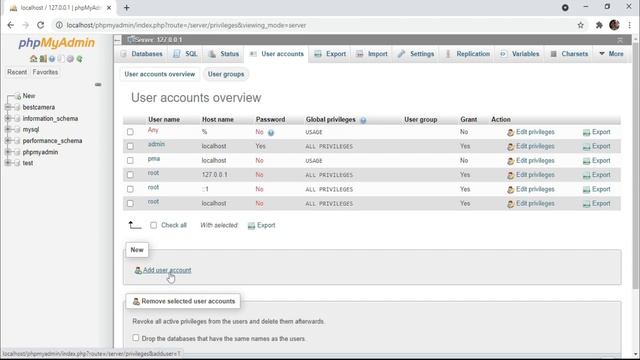Viewport: 640px width, 360px height.
Task: Open the Recent tables button
Action: coord(17,72)
